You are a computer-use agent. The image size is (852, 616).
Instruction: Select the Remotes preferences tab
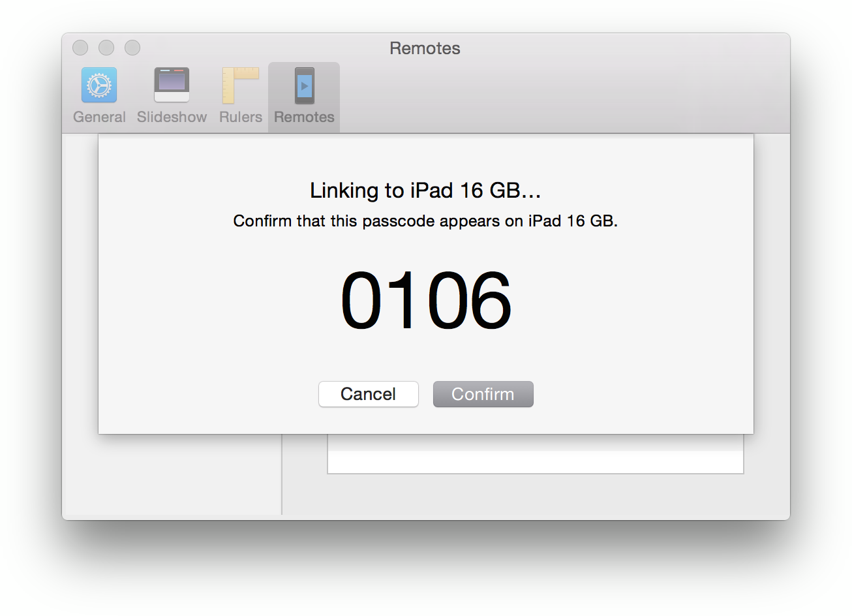(304, 97)
